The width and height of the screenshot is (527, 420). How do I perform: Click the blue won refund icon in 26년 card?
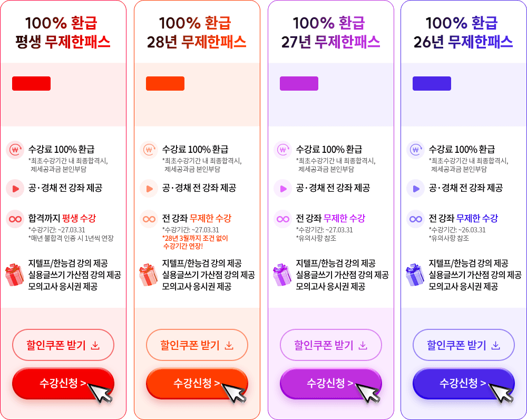(x=416, y=150)
